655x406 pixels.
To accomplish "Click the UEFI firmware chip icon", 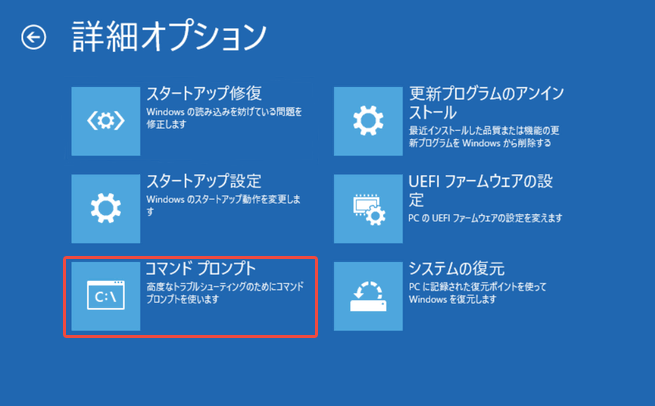I will (368, 208).
